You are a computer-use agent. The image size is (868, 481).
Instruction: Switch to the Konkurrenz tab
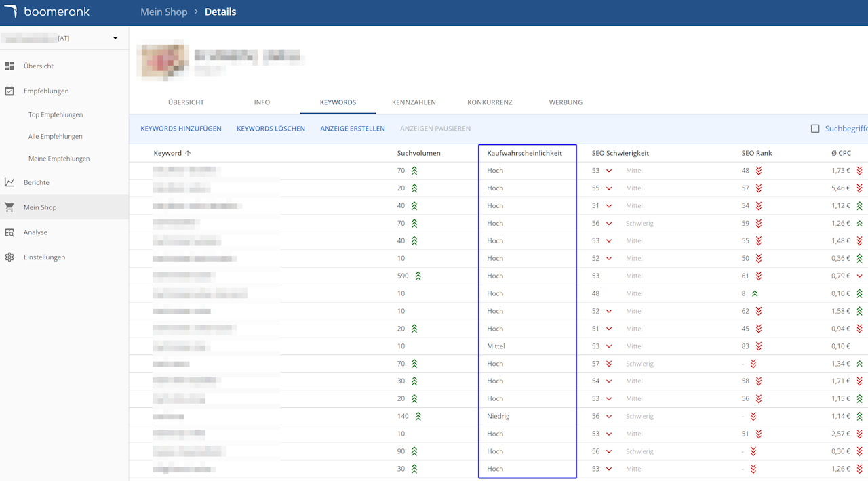pos(490,102)
